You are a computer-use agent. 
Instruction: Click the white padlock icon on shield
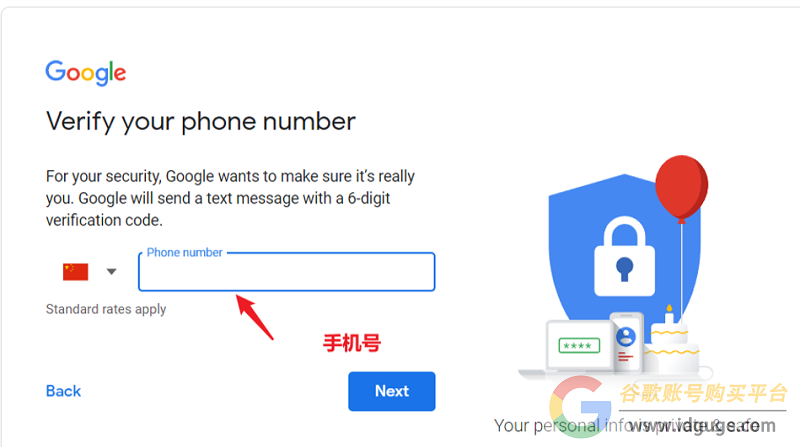point(624,257)
